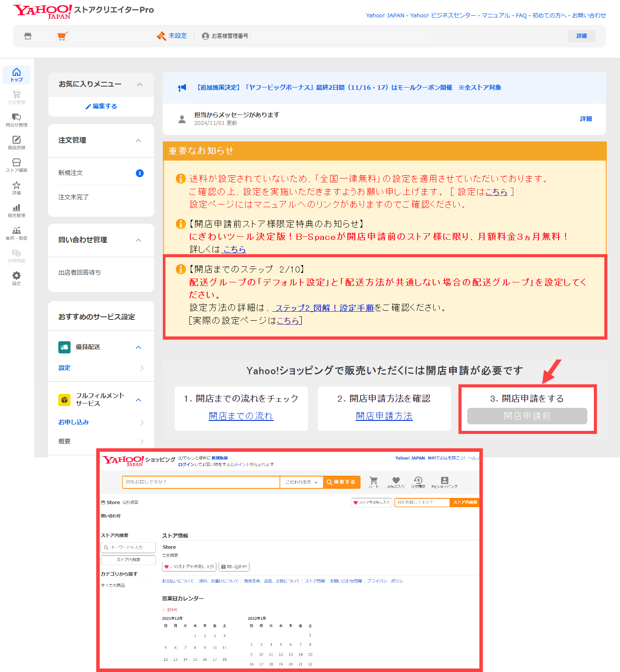Click the user account icon by お客様管理番号
This screenshot has height=672, width=620.
click(205, 36)
